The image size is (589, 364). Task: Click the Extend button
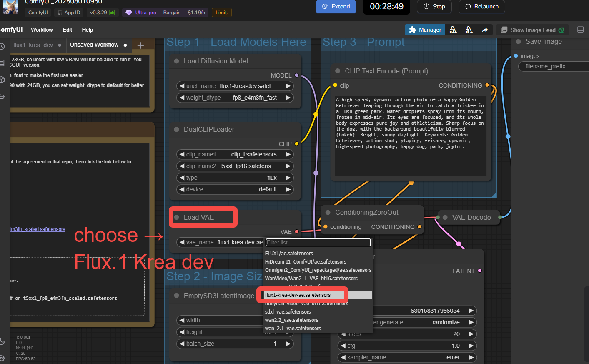(336, 6)
